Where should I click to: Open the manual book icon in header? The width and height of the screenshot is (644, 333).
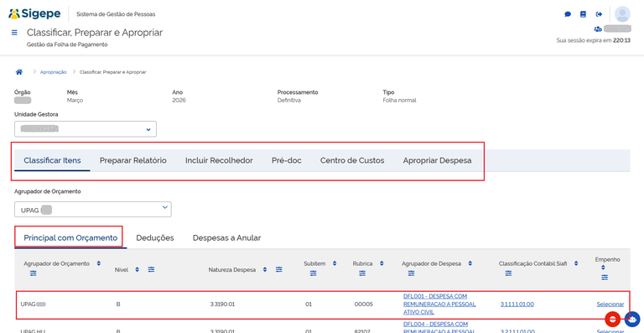583,14
